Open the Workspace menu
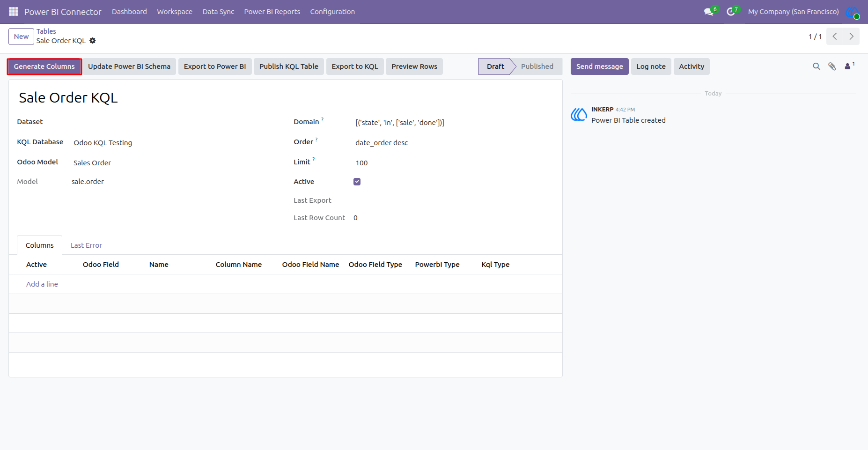The image size is (868, 450). [x=175, y=12]
